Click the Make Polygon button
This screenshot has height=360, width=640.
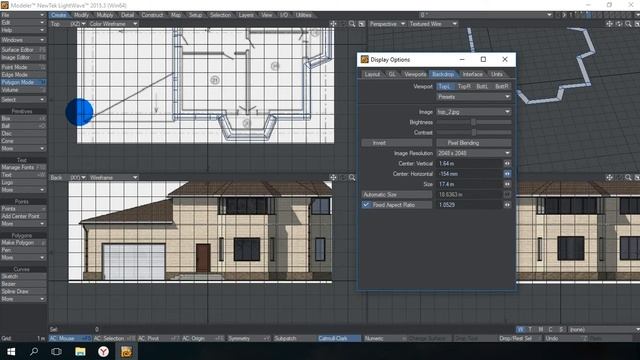point(23,242)
